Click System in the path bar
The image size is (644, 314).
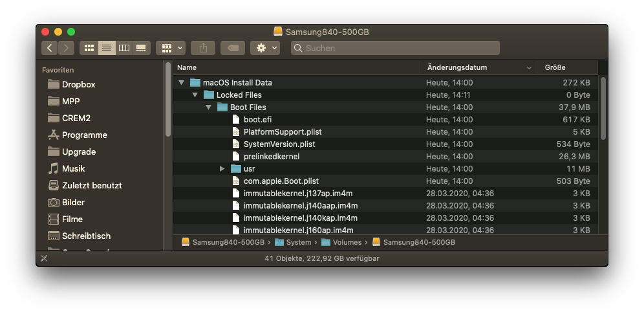pos(293,243)
